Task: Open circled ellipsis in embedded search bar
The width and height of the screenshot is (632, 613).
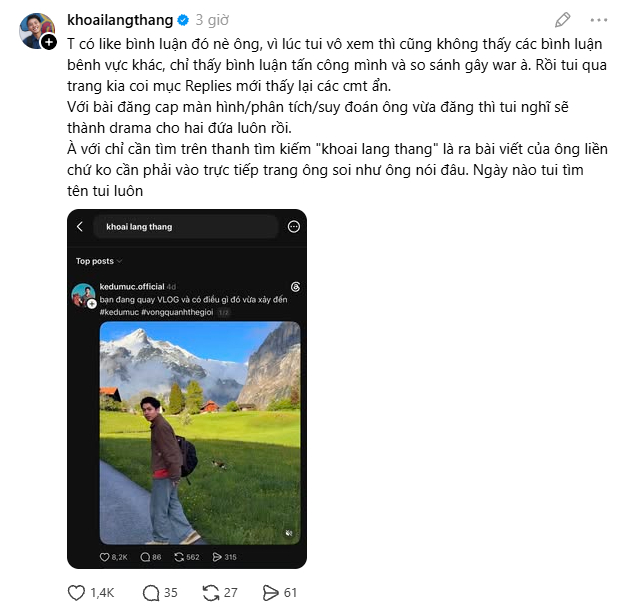Action: [294, 226]
